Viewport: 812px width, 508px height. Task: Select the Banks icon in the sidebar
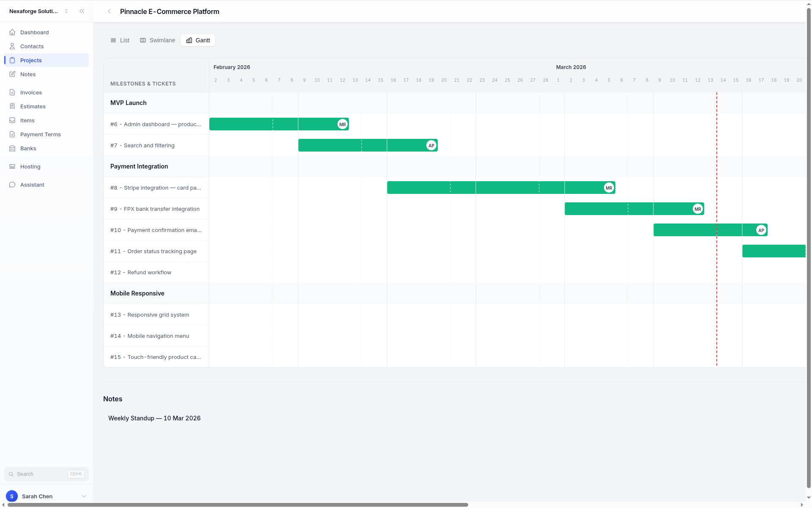[13, 148]
